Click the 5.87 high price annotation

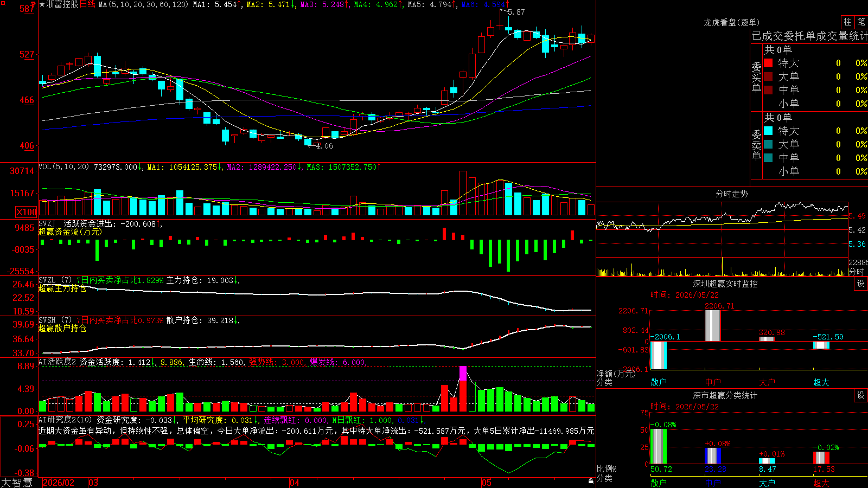pos(516,12)
